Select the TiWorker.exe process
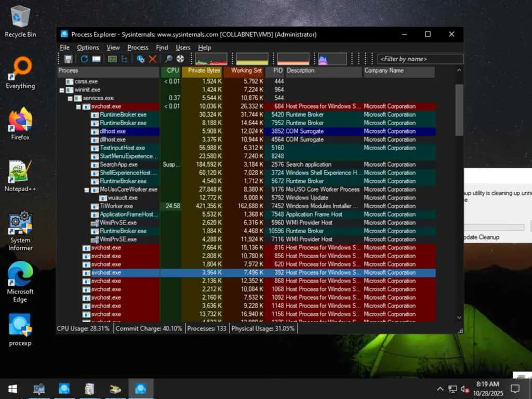 tap(246, 206)
